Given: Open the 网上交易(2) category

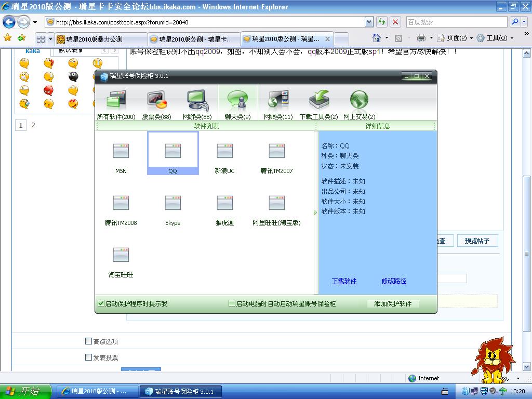Looking at the screenshot, I should (x=360, y=104).
